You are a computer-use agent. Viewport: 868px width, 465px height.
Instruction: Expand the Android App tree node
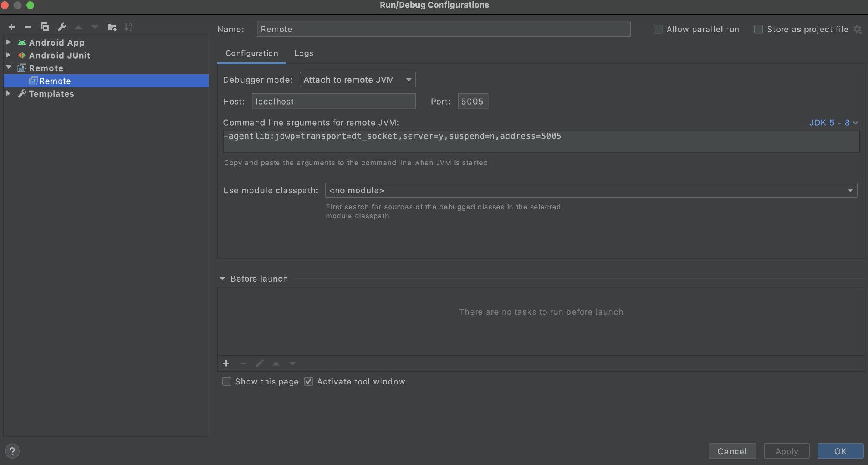[8, 42]
